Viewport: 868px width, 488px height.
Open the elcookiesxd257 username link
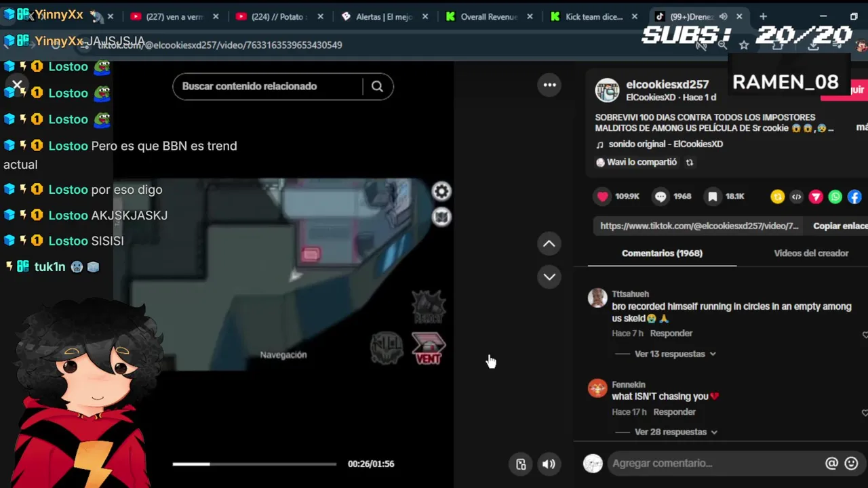(667, 85)
